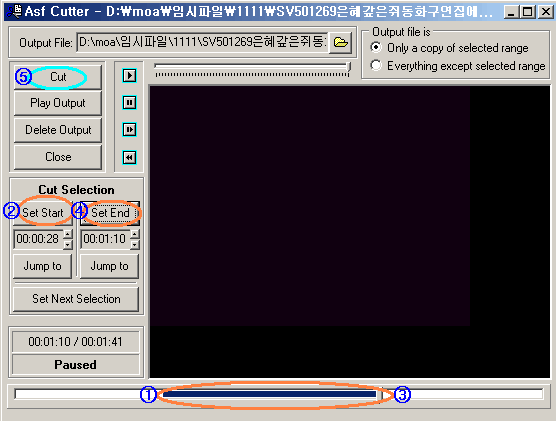Click the Set End button
Screen dimensions: 556x421
click(110, 213)
